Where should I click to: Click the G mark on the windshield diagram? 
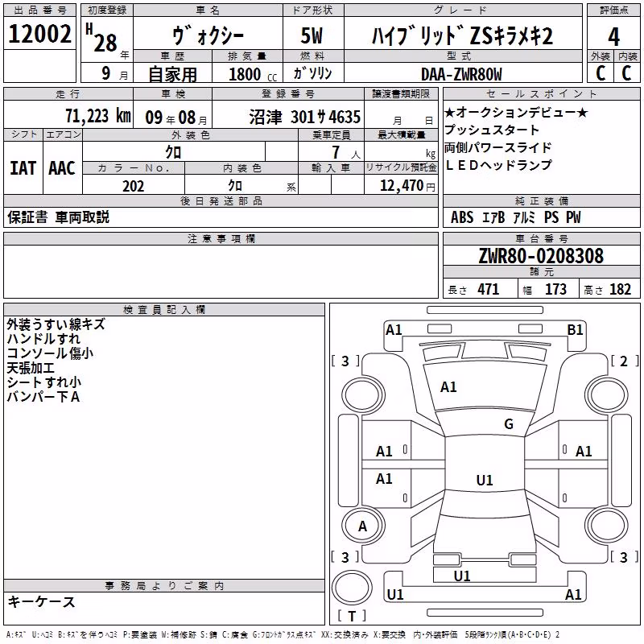click(x=509, y=424)
